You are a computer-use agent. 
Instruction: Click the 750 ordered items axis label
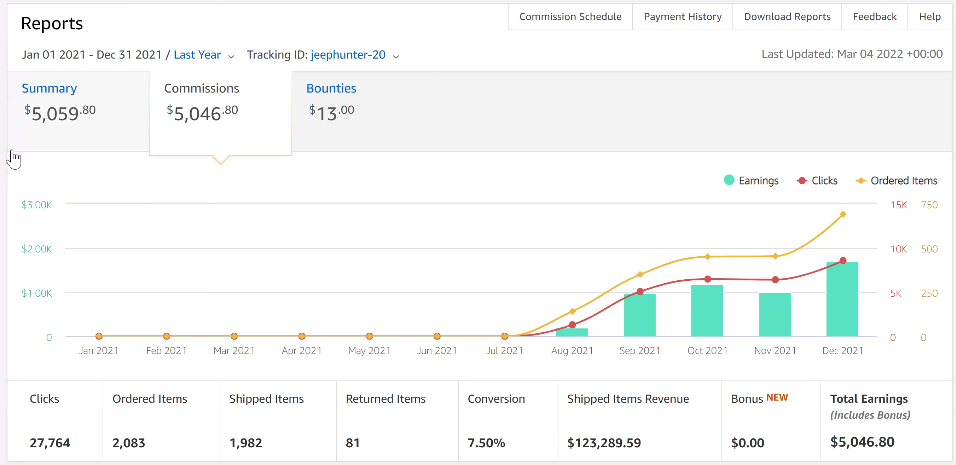click(929, 205)
